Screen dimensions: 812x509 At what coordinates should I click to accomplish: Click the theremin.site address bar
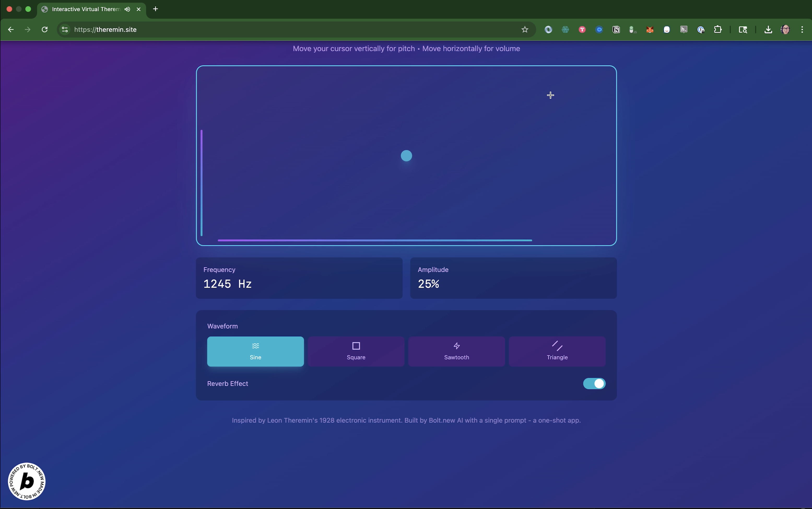(269, 30)
